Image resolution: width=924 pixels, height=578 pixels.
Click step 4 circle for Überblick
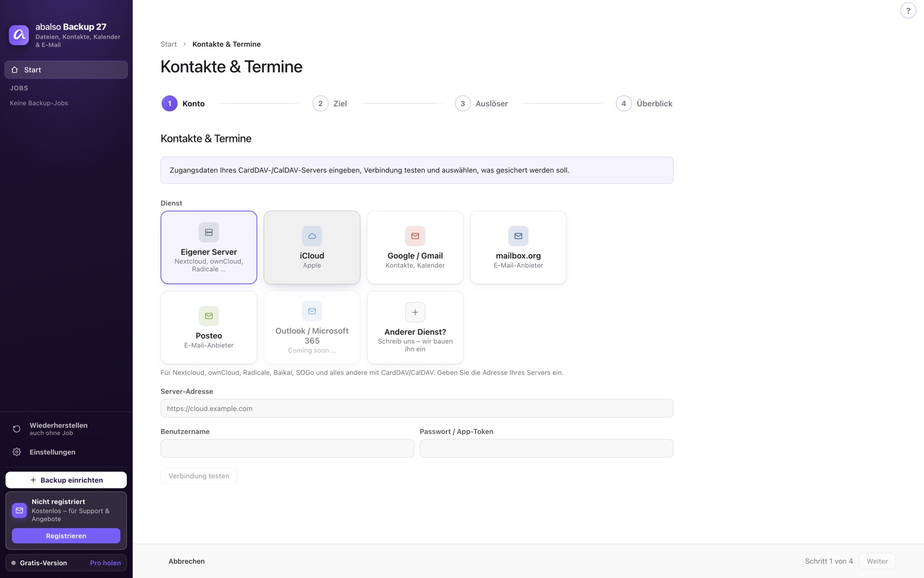pyautogui.click(x=624, y=103)
